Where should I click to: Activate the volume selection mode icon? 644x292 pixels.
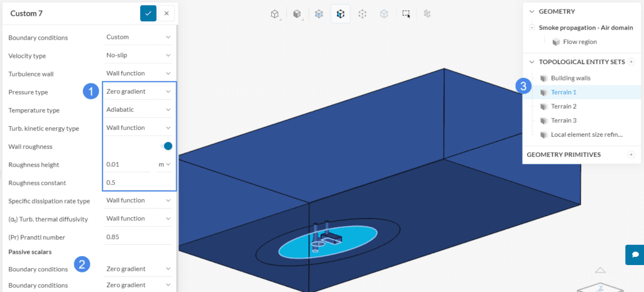coord(319,14)
